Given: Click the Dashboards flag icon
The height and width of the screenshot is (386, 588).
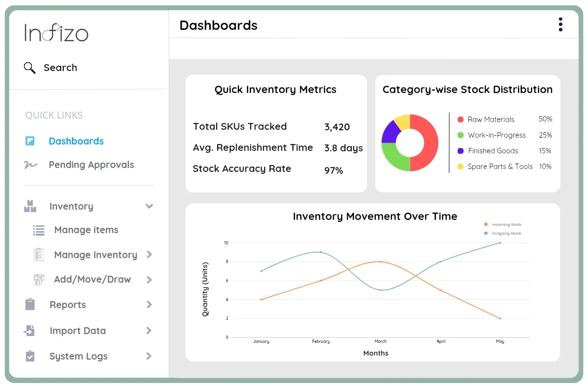Looking at the screenshot, I should pyautogui.click(x=30, y=141).
